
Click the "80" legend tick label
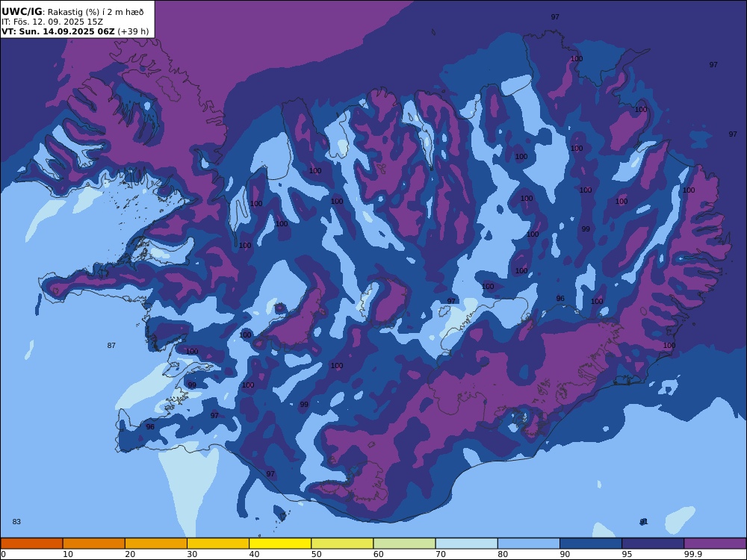click(503, 554)
